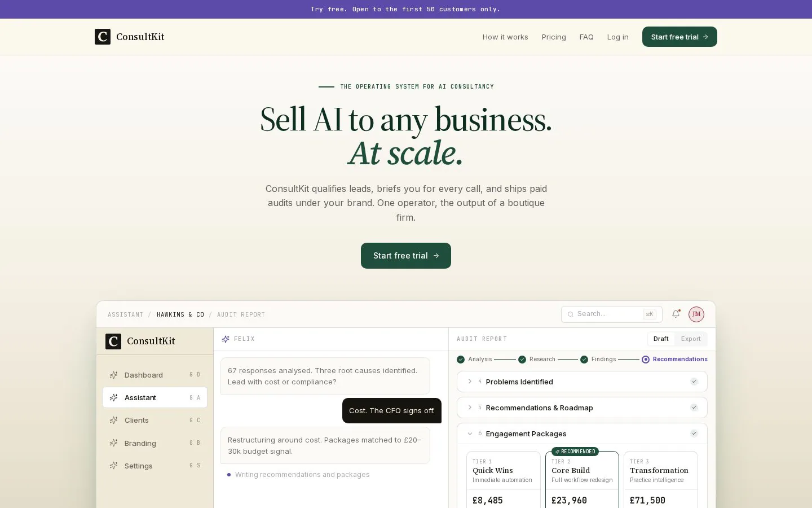Click the Findings step checkmark icon

click(584, 359)
